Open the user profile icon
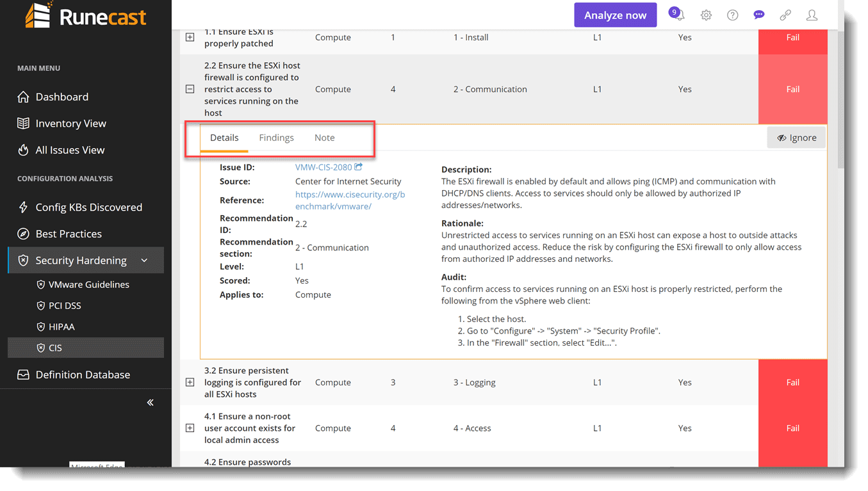Image resolution: width=868 pixels, height=491 pixels. click(x=812, y=15)
